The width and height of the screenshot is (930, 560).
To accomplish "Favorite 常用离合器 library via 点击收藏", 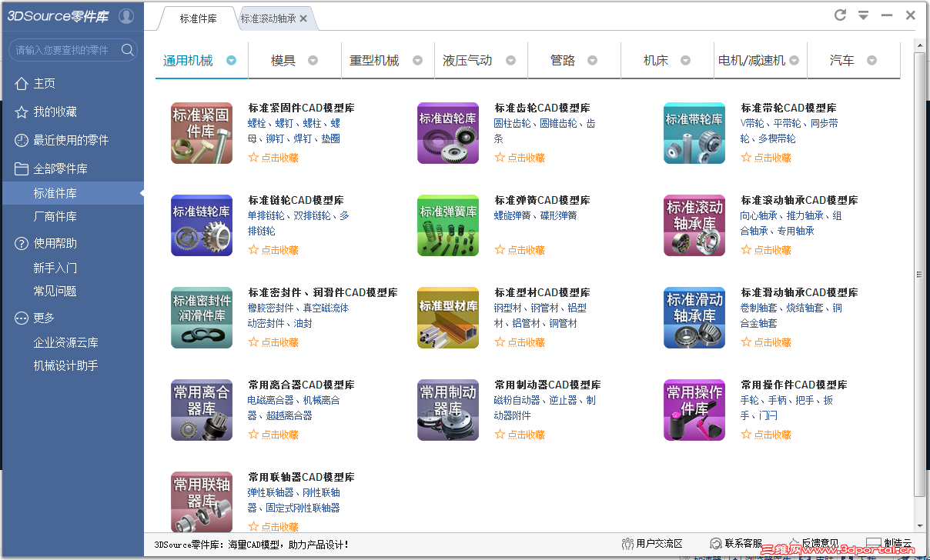I will point(273,435).
